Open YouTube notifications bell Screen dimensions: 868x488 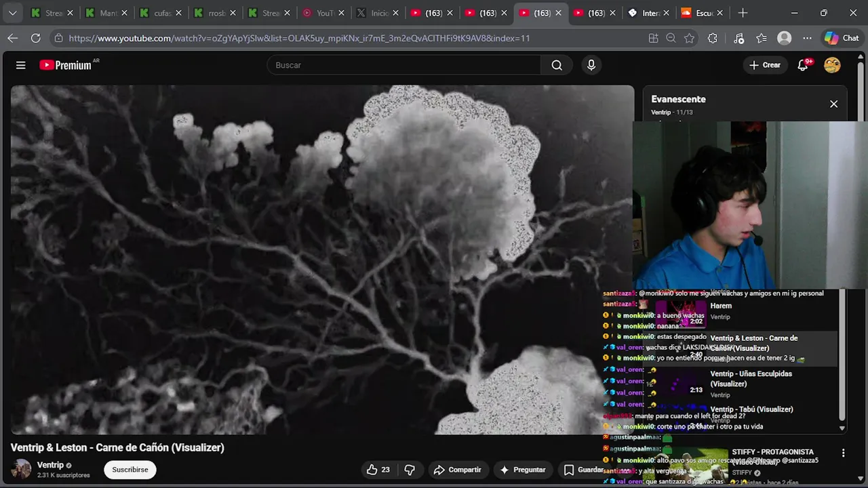[x=804, y=65]
